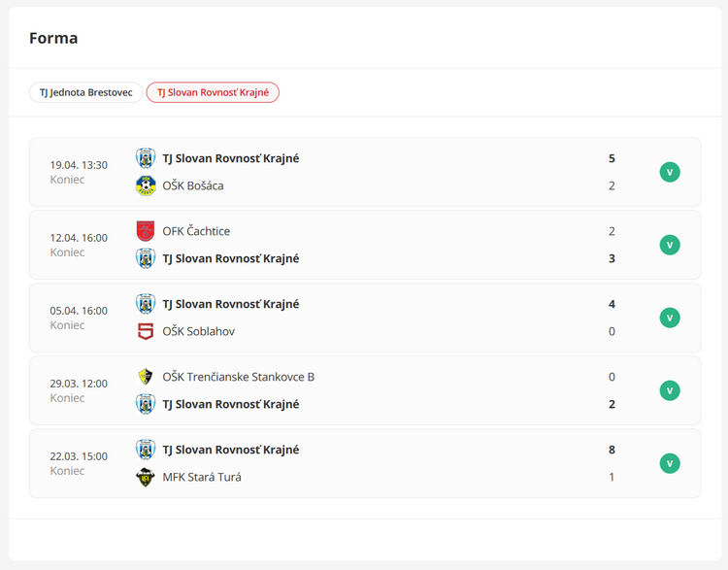This screenshot has width=728, height=570.
Task: Click the date 29.03. 12:00
Action: tap(79, 384)
